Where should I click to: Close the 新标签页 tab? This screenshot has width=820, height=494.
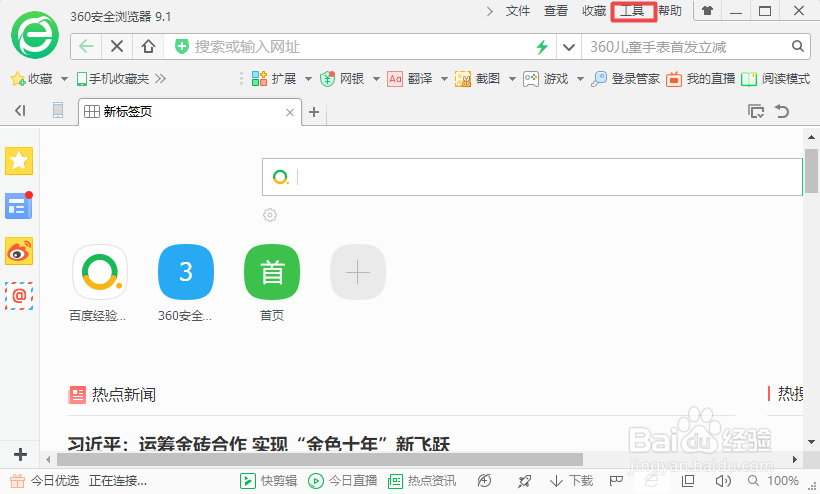[x=290, y=112]
